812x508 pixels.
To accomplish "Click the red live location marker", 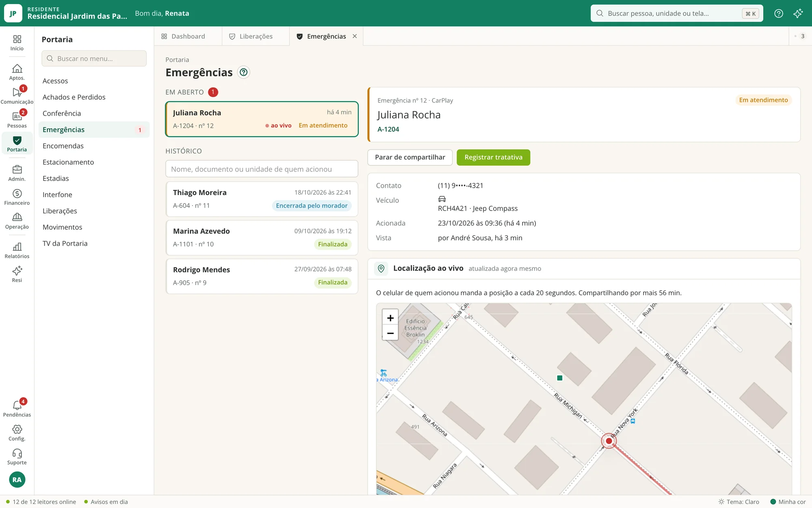I will [609, 441].
